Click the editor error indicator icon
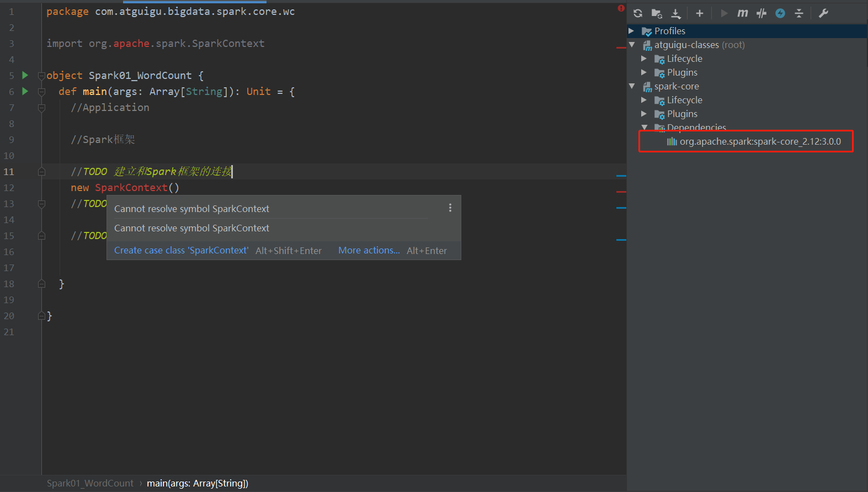Viewport: 868px width, 492px height. [621, 8]
